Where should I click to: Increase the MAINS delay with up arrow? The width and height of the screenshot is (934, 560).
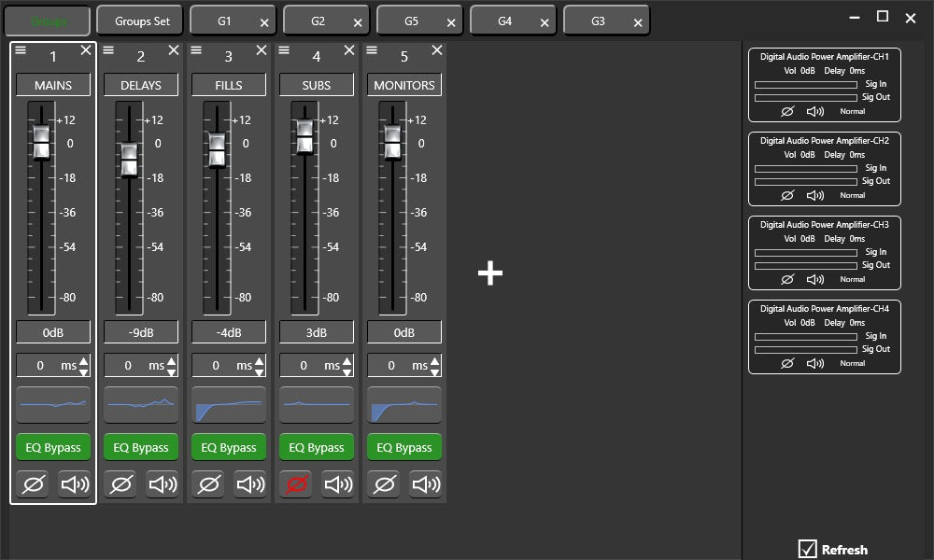(84, 361)
